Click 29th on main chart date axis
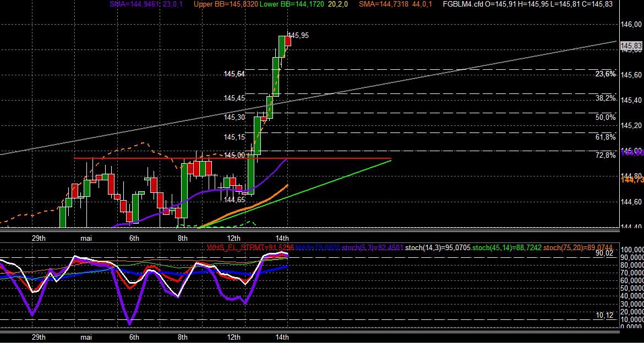The height and width of the screenshot is (343, 644). (x=39, y=238)
